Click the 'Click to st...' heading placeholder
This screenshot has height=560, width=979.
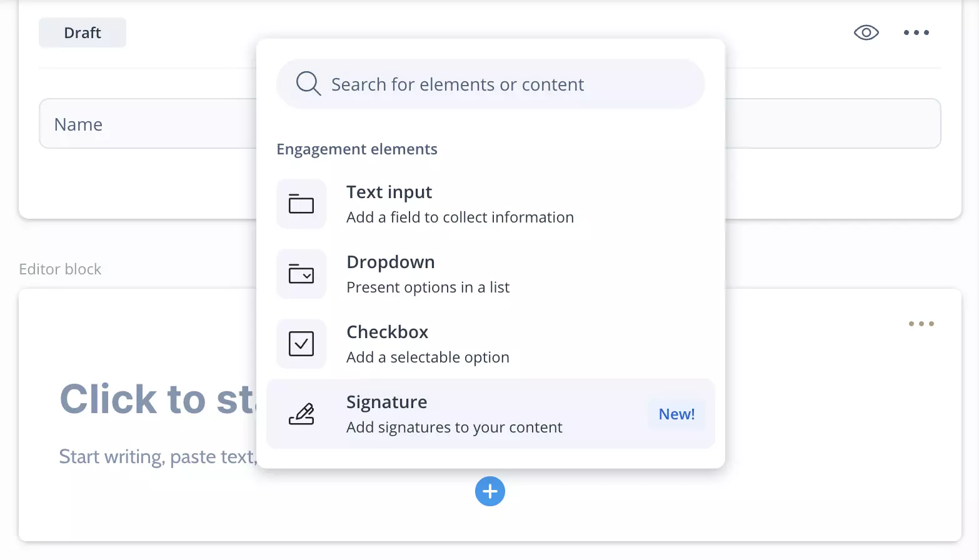pos(158,399)
